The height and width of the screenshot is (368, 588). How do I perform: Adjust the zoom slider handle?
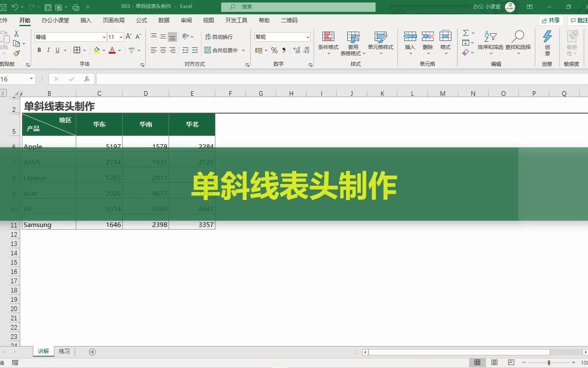549,363
